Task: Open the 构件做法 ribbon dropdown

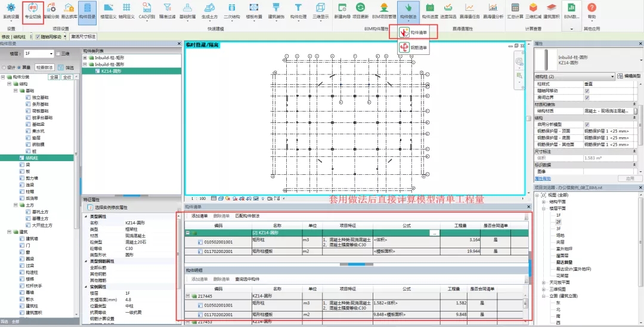Action: coord(408,12)
